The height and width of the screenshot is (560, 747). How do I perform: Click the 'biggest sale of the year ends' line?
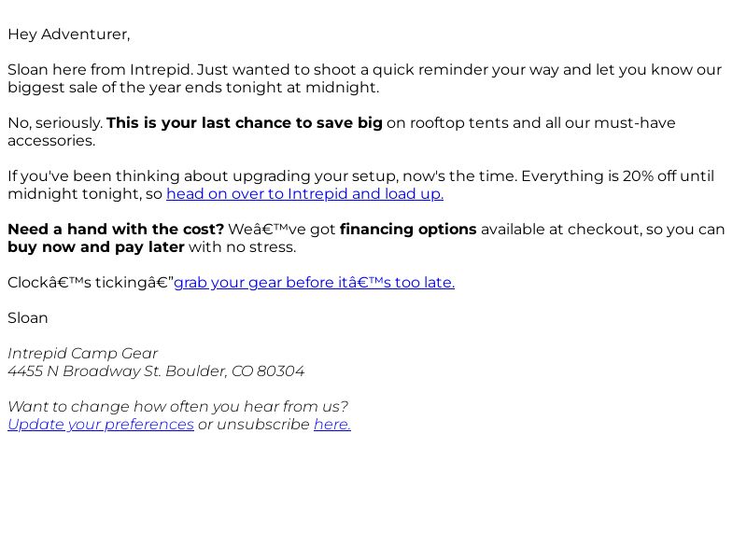click(193, 88)
